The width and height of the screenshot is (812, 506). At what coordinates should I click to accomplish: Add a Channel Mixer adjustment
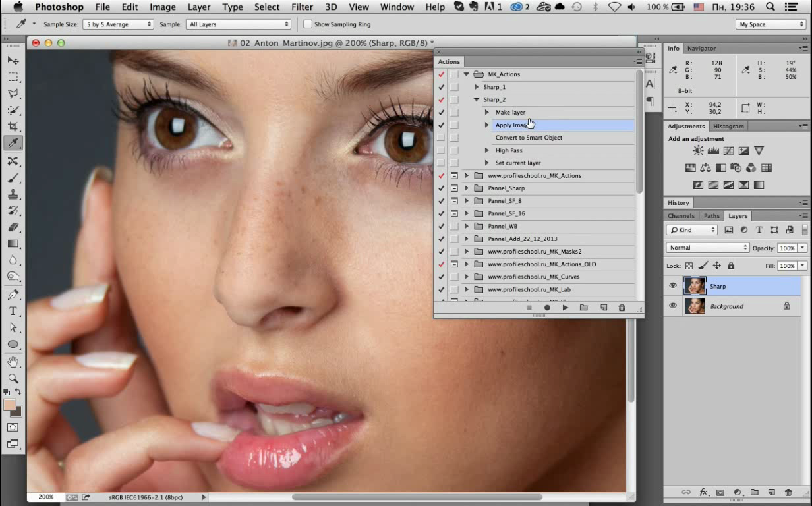(751, 168)
